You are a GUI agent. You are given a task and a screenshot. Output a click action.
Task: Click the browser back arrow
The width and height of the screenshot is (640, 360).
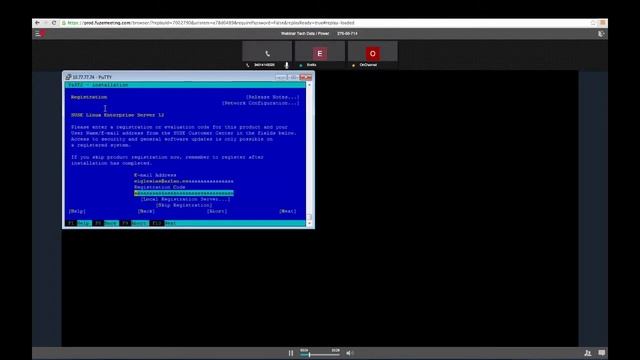pyautogui.click(x=37, y=23)
